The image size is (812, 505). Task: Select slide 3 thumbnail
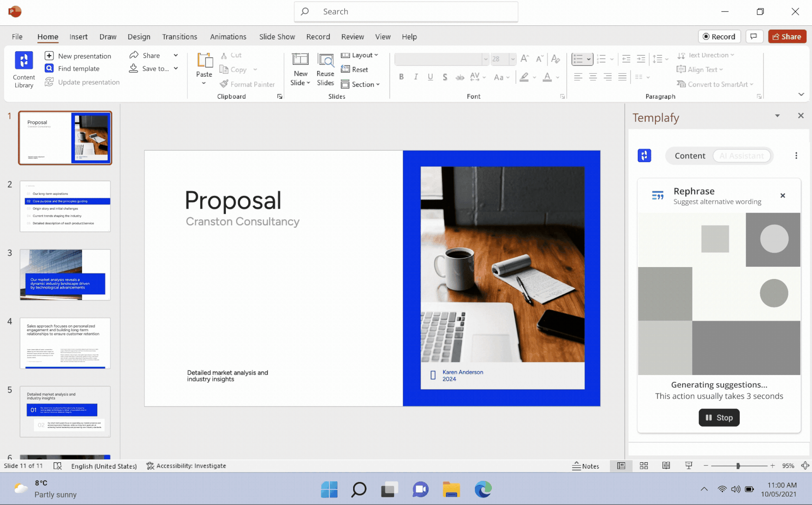pyautogui.click(x=65, y=275)
